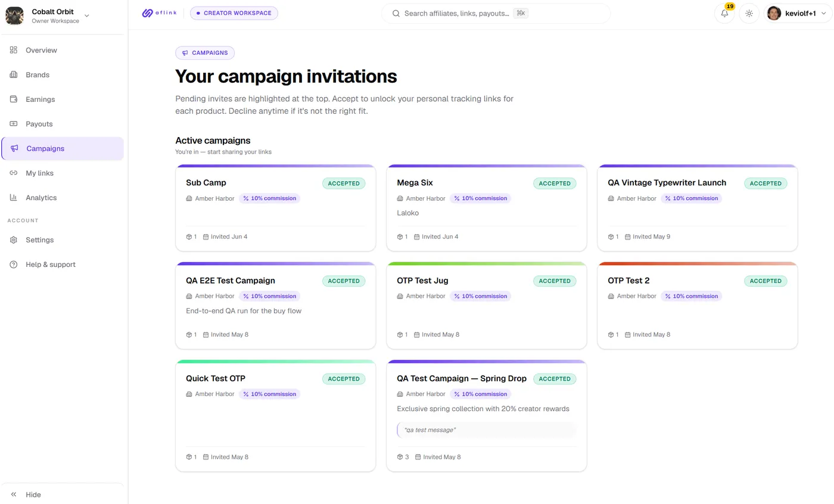
Task: Click the Overview grid icon
Action: (x=14, y=50)
